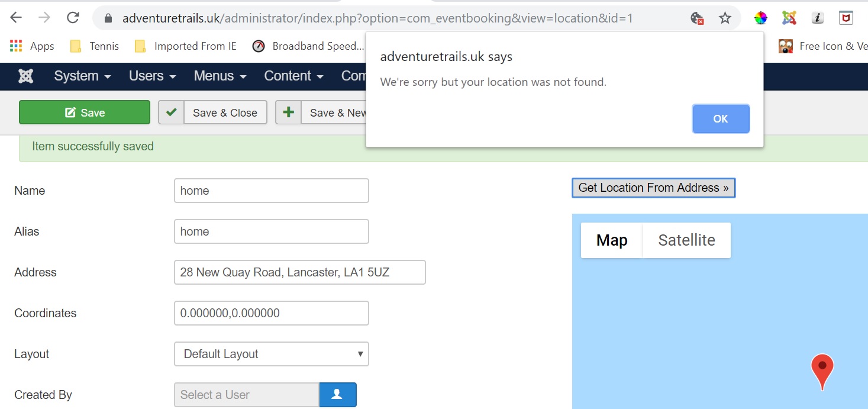This screenshot has height=409, width=868.
Task: Click the Joomla logo icon
Action: pyautogui.click(x=25, y=76)
